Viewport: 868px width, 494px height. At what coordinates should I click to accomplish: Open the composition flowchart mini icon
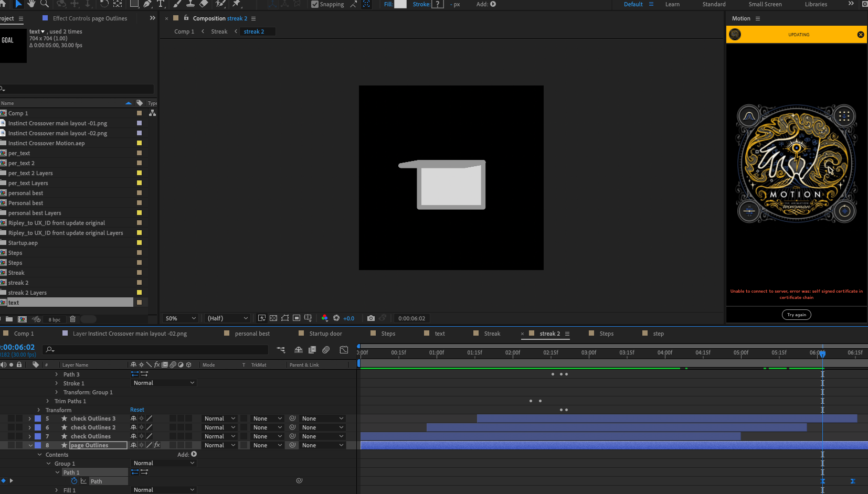[x=281, y=350]
